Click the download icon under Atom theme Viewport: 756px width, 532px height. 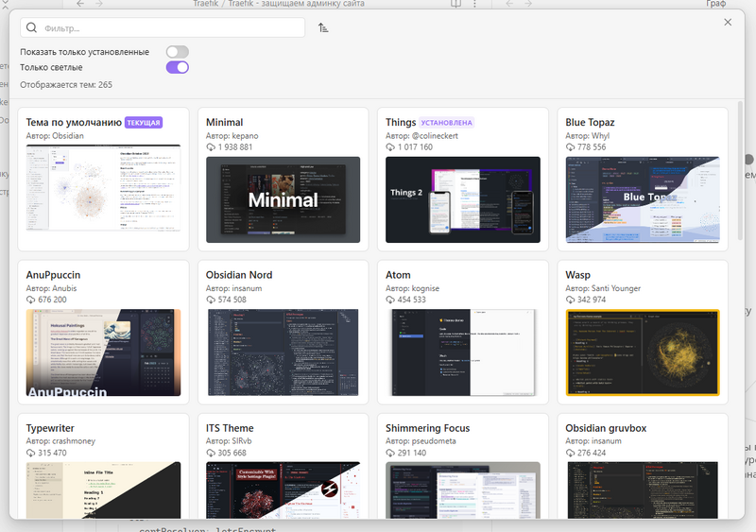(390, 300)
